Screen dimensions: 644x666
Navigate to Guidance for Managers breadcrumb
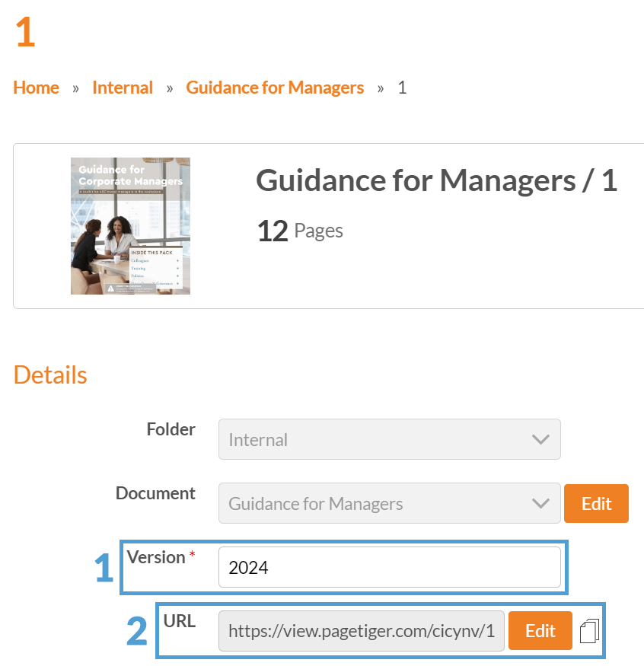(275, 88)
